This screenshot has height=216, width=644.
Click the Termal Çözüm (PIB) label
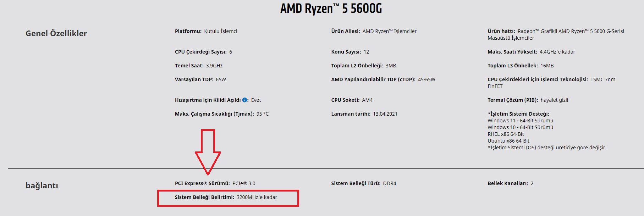(512, 100)
